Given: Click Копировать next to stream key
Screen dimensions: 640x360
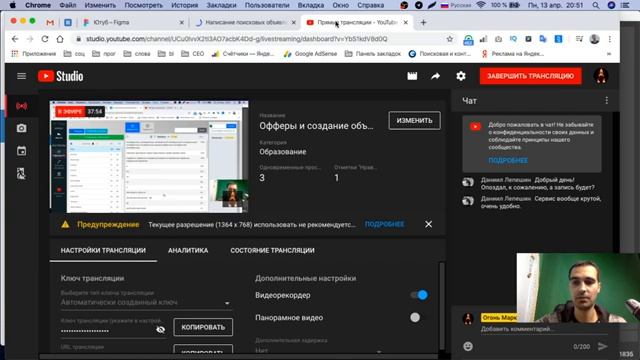Looking at the screenshot, I should coord(203,327).
